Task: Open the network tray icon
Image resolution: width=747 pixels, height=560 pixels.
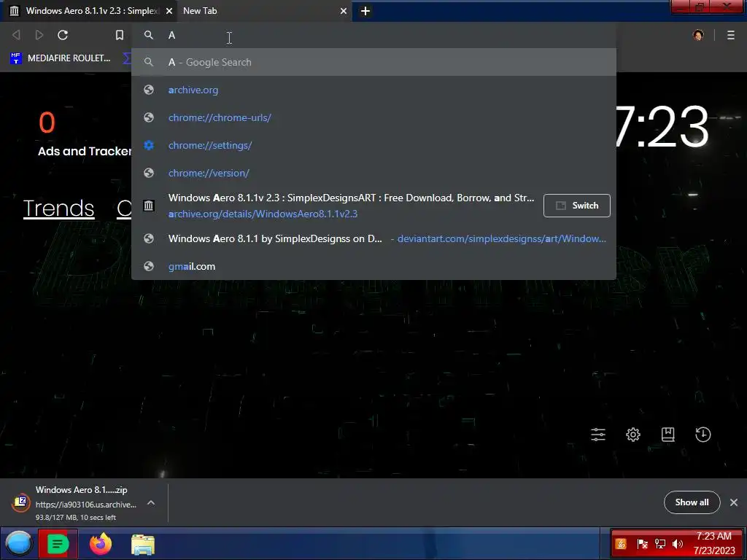Action: 659,543
